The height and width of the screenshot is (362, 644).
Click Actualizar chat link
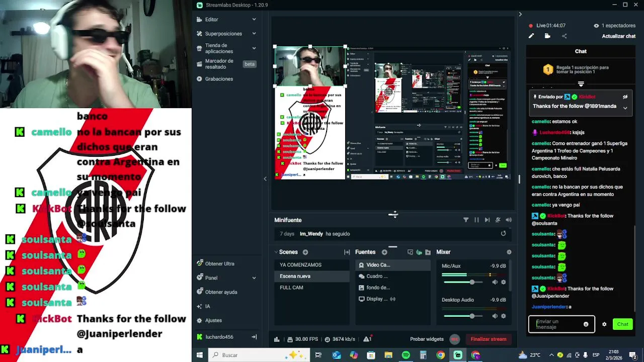(619, 36)
